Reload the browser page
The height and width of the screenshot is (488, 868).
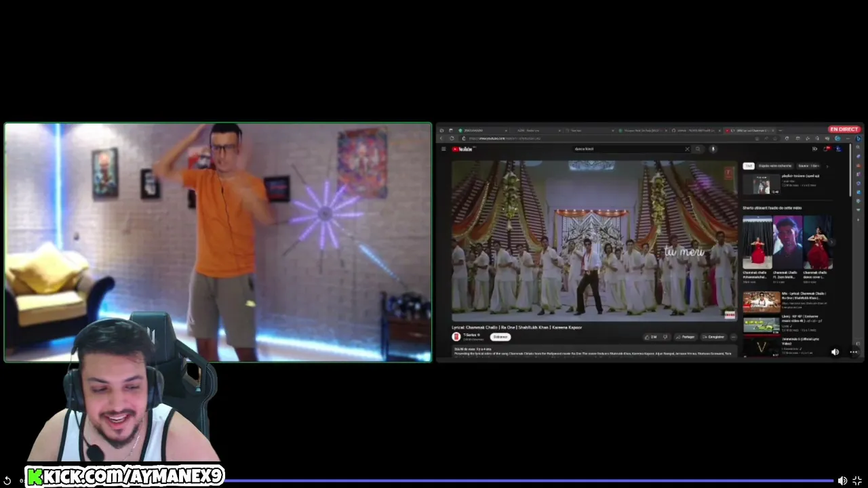pos(452,138)
